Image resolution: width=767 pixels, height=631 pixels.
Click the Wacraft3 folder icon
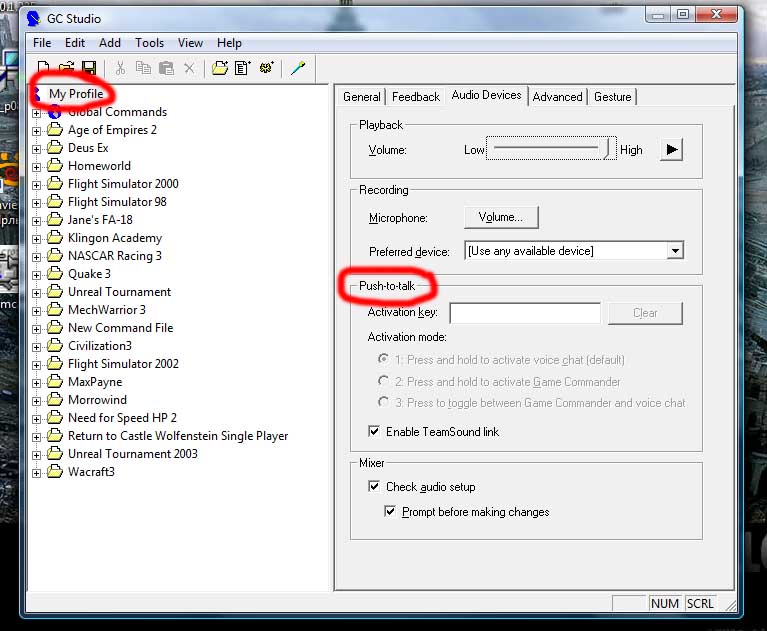point(55,472)
